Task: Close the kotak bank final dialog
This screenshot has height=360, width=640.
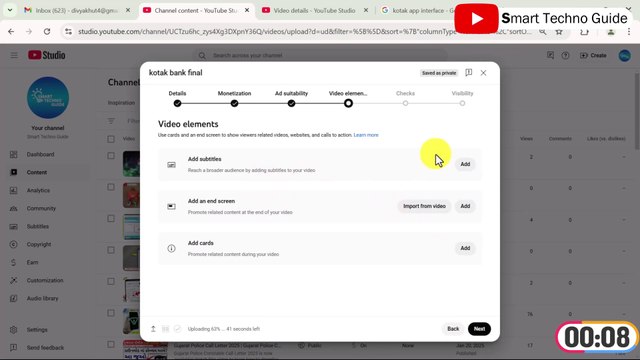Action: (x=483, y=73)
